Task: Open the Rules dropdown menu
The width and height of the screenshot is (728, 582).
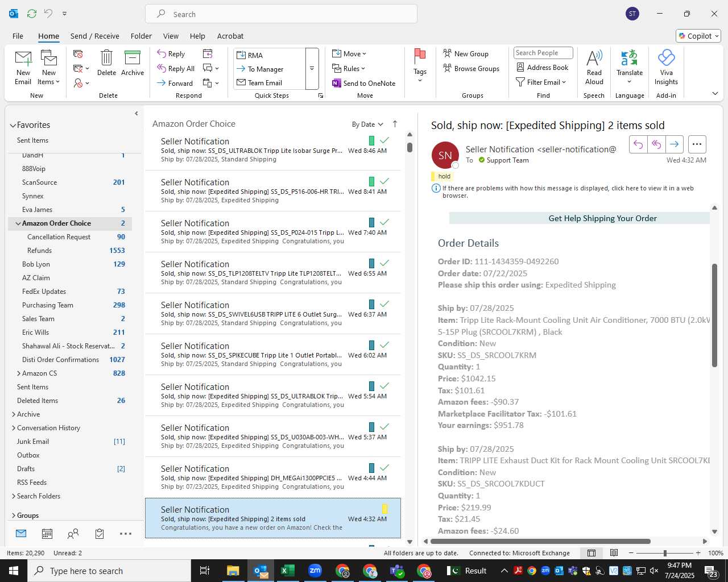Action: [349, 68]
